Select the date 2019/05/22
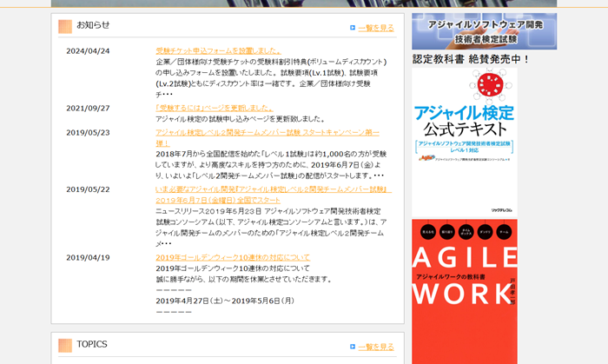 click(88, 189)
